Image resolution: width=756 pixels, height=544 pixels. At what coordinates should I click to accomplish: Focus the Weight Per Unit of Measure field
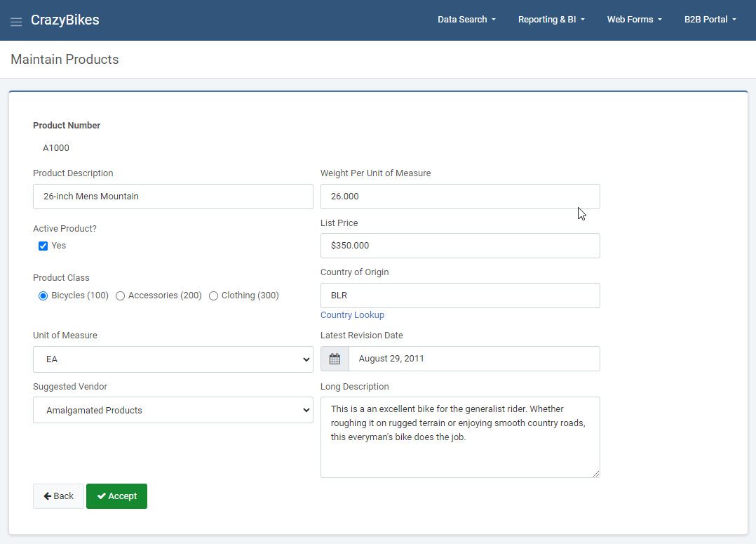coord(460,197)
